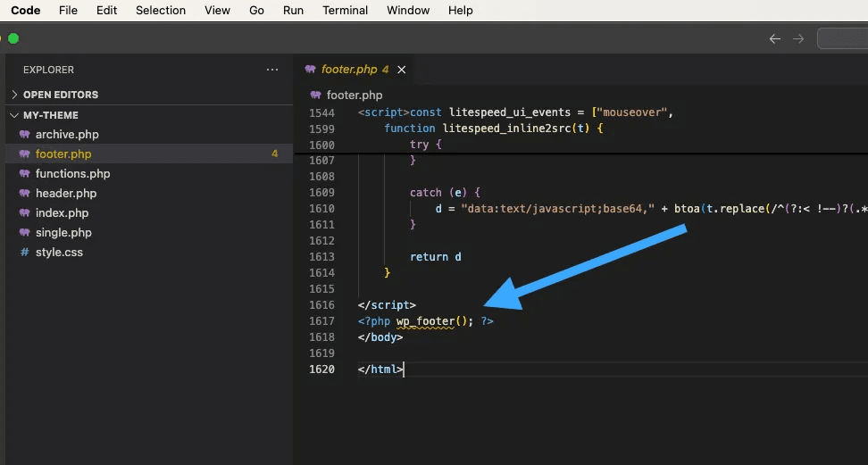Image resolution: width=868 pixels, height=465 pixels.
Task: Open the Help menu
Action: tap(460, 11)
